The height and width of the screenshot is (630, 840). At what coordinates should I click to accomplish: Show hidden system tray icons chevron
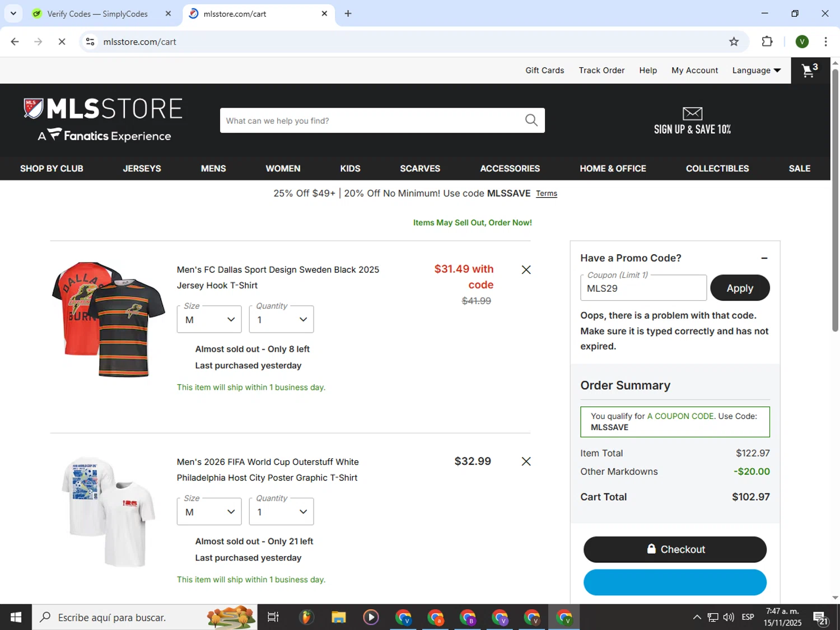coord(697,617)
